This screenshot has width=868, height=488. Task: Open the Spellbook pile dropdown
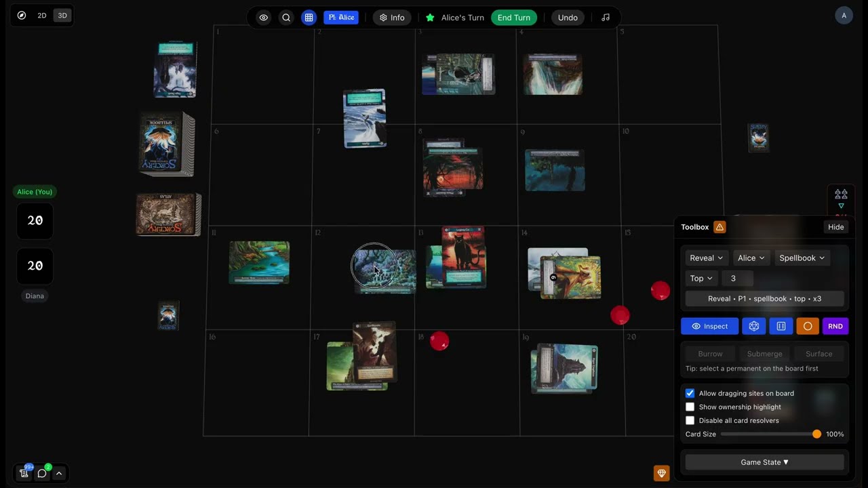[802, 258]
